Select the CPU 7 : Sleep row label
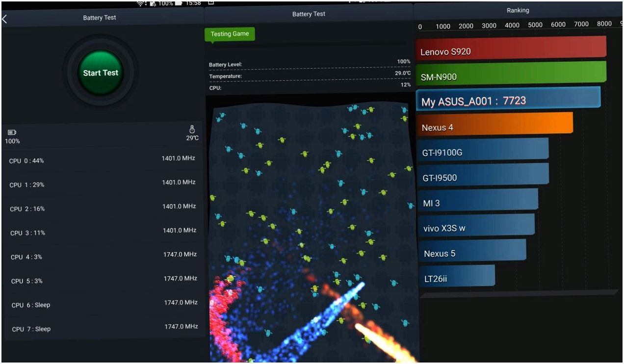This screenshot has width=624, height=364. point(31,329)
